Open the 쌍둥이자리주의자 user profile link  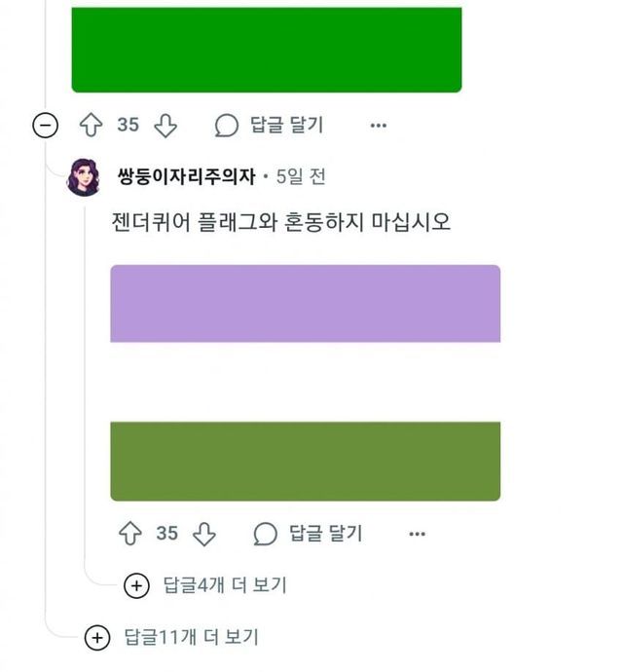[x=185, y=177]
